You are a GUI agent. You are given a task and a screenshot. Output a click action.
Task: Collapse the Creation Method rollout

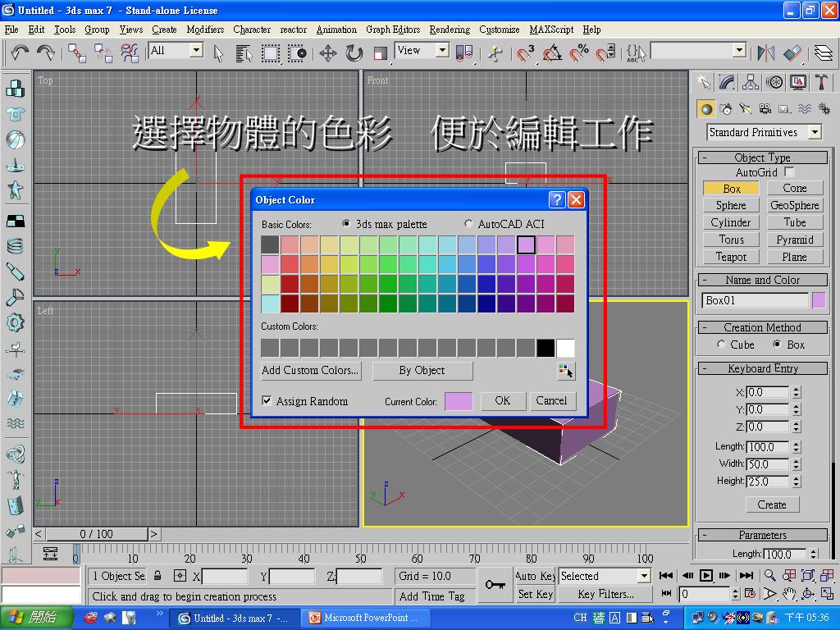click(x=763, y=327)
